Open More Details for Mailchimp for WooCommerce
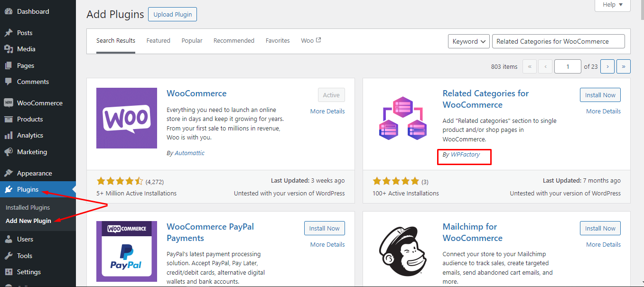 603,244
